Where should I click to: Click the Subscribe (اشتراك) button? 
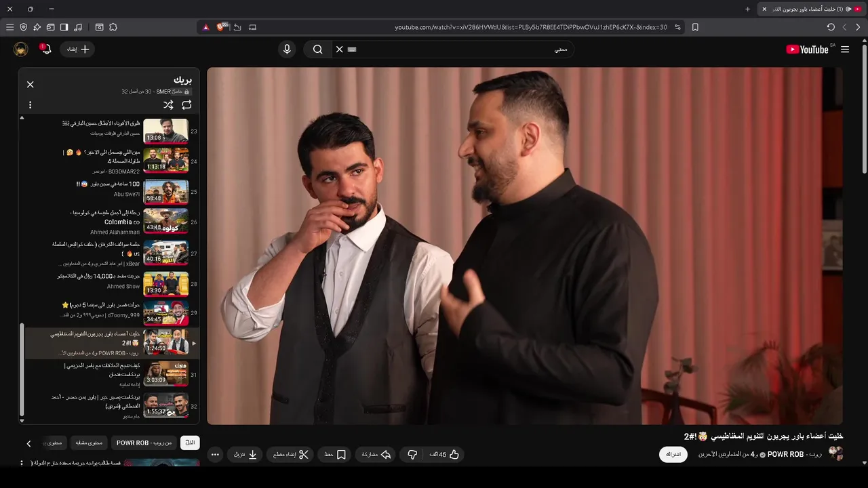tap(673, 454)
